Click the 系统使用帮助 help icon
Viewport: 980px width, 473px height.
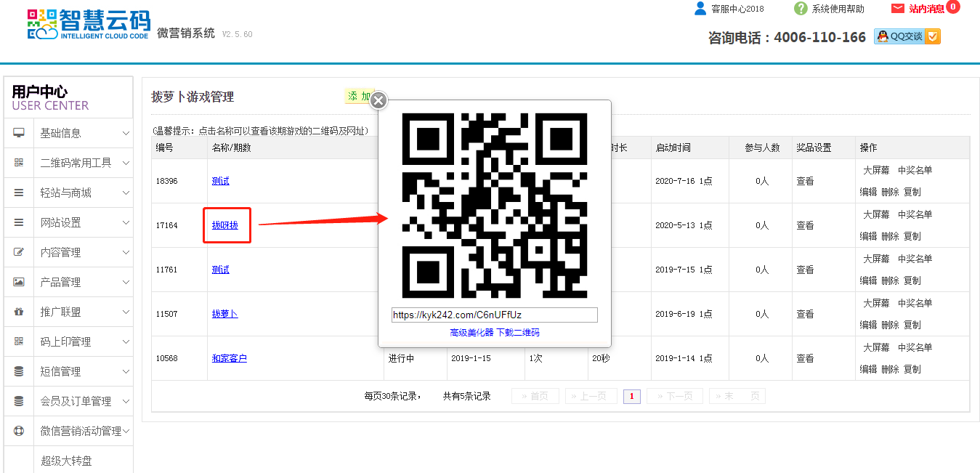point(801,9)
